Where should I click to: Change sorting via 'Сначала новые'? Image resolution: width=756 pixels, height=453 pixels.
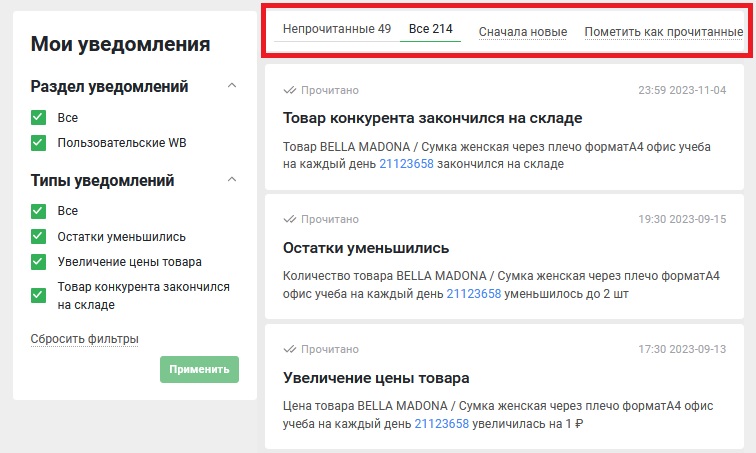pos(522,32)
